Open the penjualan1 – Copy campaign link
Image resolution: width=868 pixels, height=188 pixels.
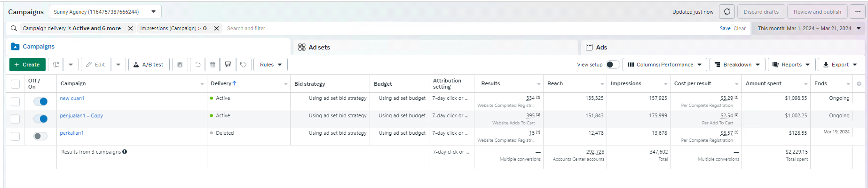pyautogui.click(x=81, y=116)
